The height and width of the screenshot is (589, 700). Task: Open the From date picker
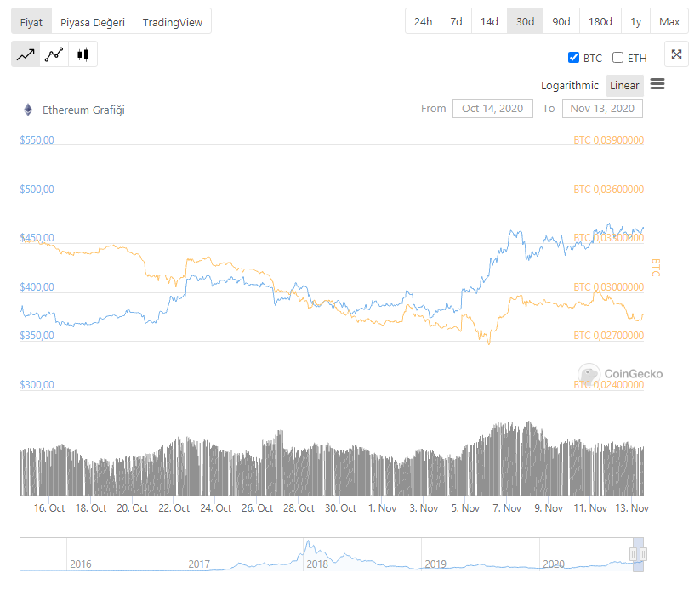[x=492, y=109]
